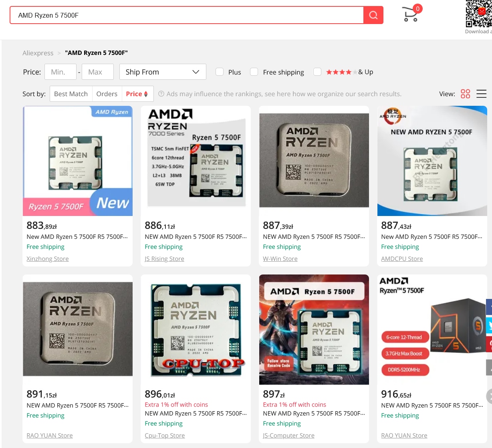Sort results by Best Match
The height and width of the screenshot is (448, 492).
pyautogui.click(x=71, y=94)
